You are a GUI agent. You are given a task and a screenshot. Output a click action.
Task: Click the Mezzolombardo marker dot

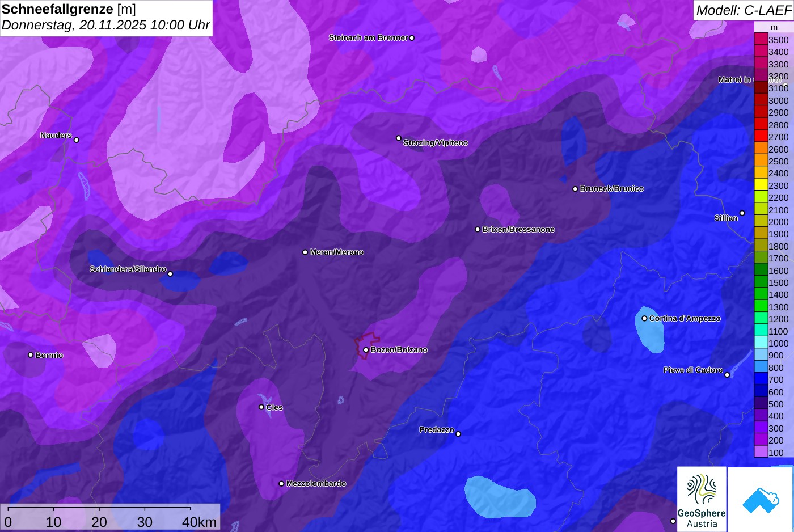281,484
